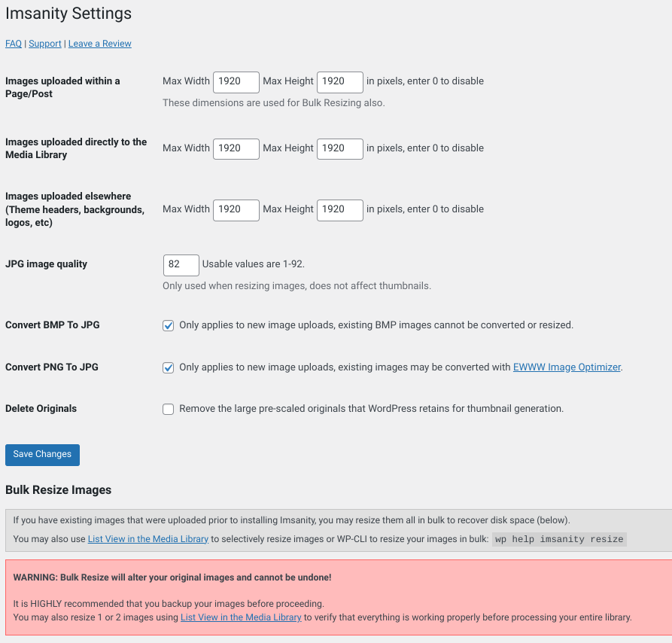Click the Imsanity Settings page title
The height and width of the screenshot is (643, 672).
tap(68, 14)
